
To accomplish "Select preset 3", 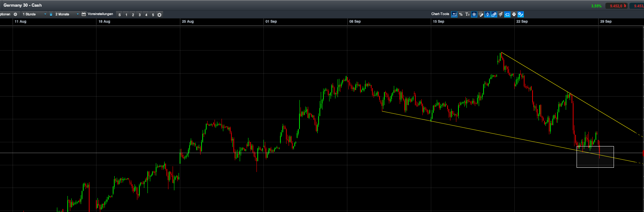I will (140, 15).
